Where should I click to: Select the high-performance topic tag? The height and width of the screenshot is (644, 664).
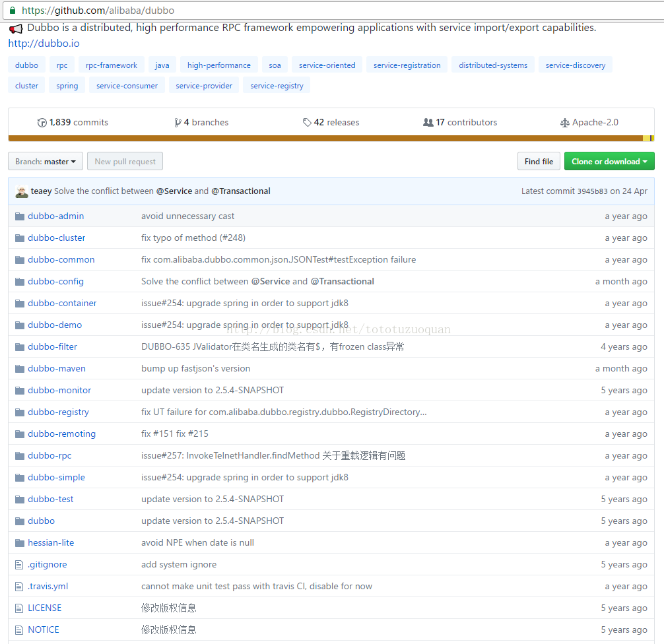(219, 65)
